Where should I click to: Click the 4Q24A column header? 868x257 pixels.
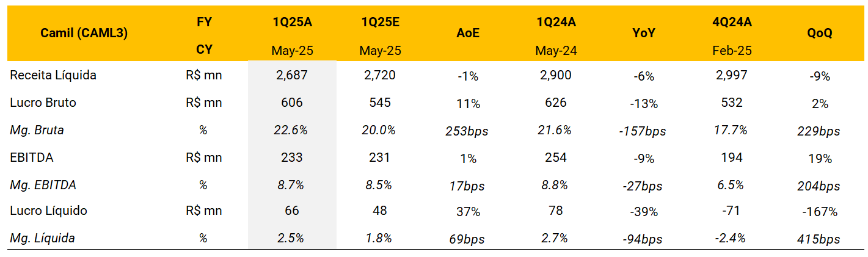click(732, 23)
